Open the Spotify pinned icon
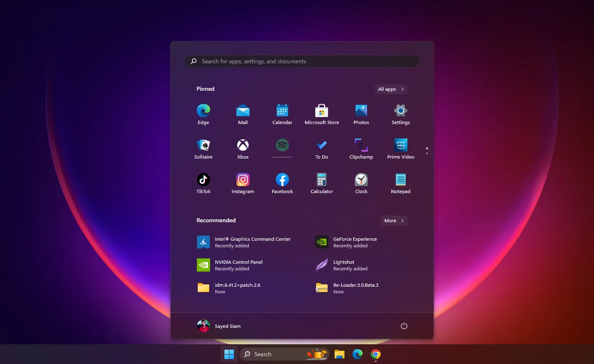This screenshot has width=594, height=364. pyautogui.click(x=282, y=145)
